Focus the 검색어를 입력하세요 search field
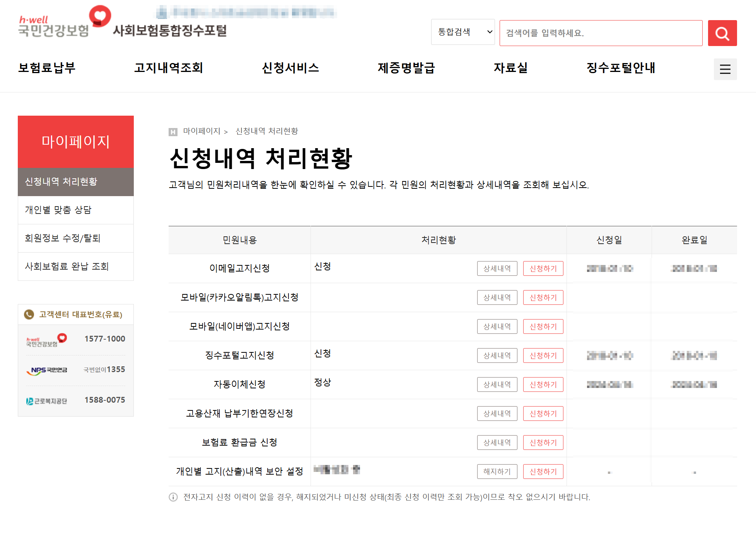 pyautogui.click(x=601, y=33)
